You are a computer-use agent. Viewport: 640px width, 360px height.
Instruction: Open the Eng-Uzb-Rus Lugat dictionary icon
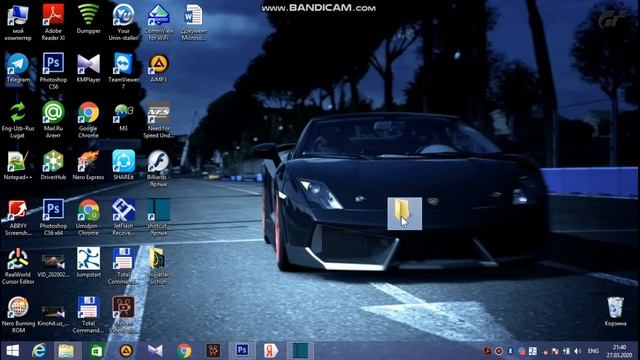(18, 120)
